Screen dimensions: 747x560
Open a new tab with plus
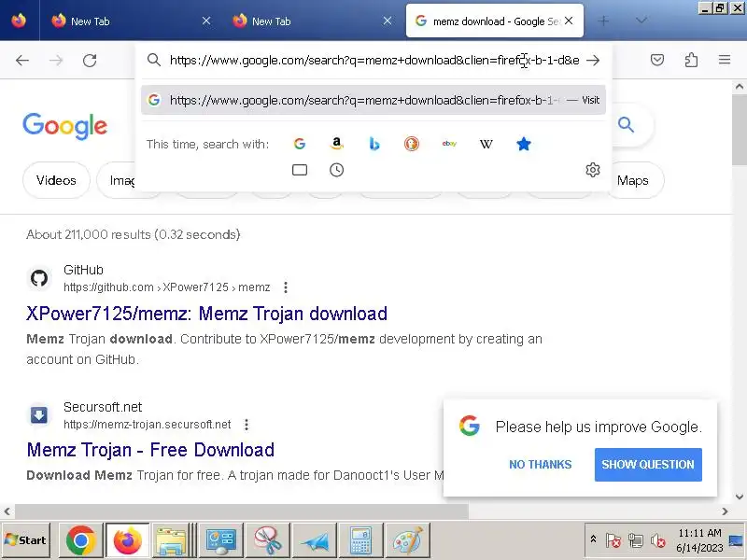(x=603, y=21)
